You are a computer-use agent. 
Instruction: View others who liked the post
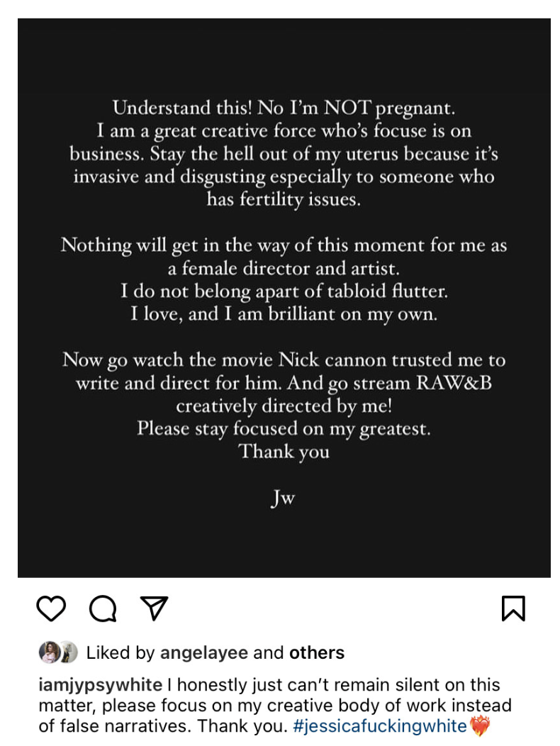317,652
